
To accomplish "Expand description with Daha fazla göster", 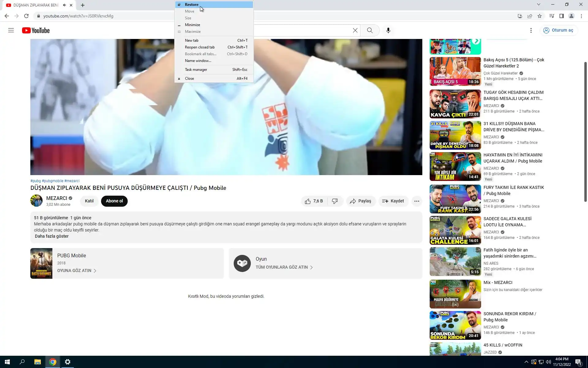I will point(52,236).
